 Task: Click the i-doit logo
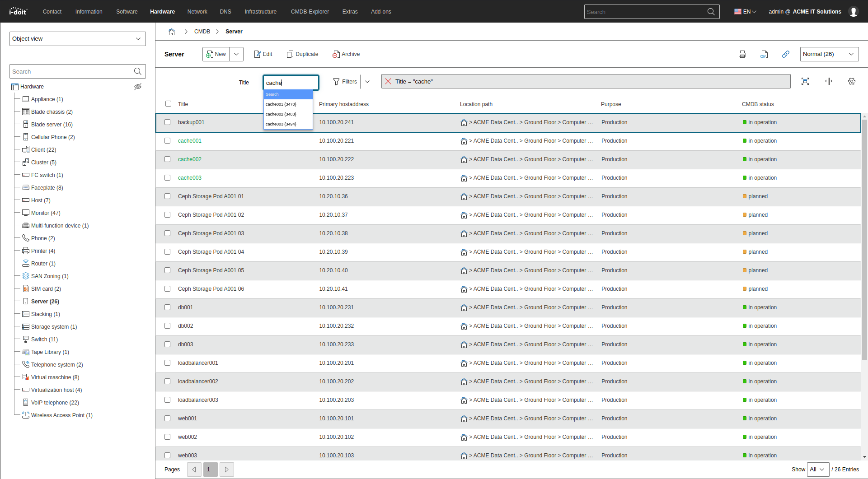click(x=18, y=11)
